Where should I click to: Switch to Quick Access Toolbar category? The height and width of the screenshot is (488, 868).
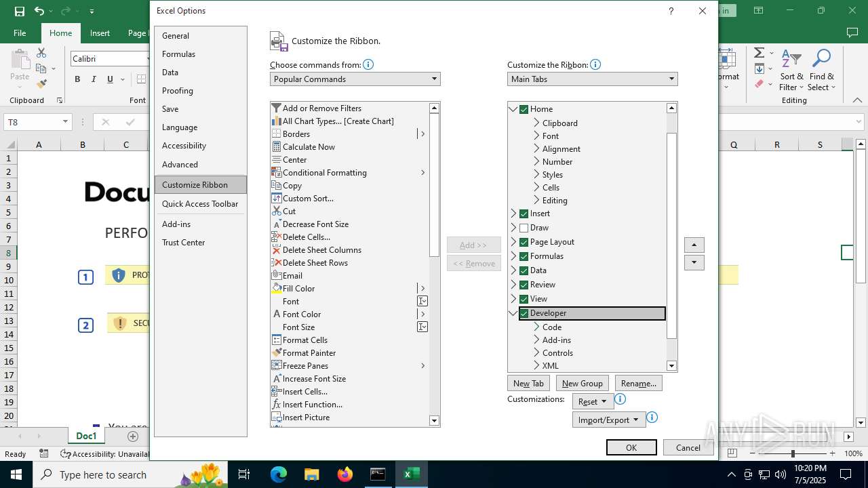pos(200,204)
